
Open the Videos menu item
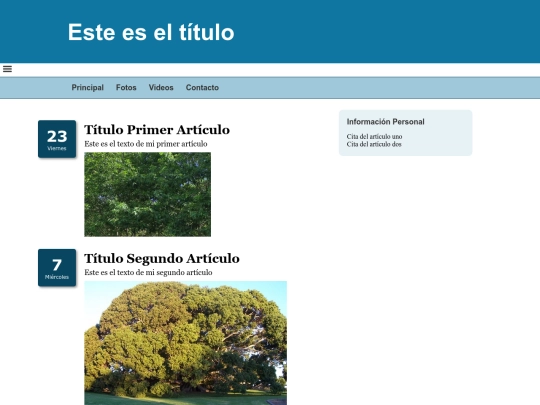[161, 87]
